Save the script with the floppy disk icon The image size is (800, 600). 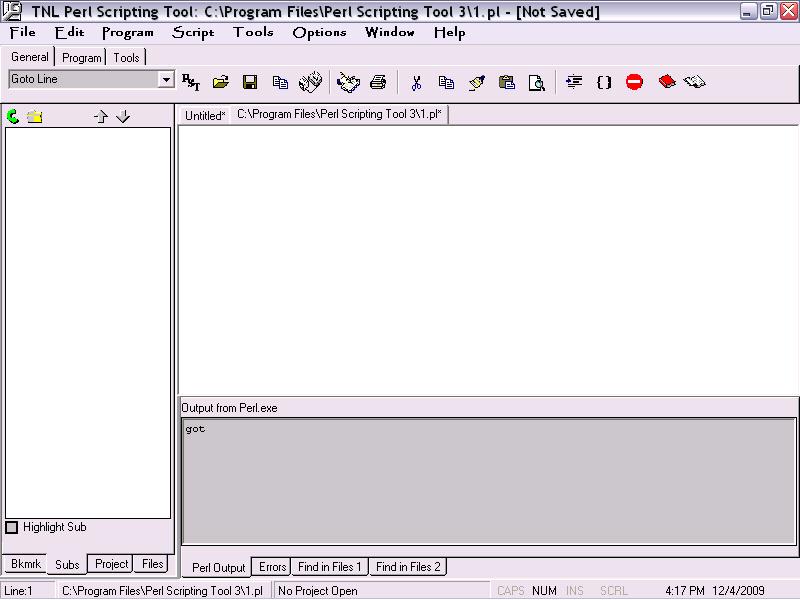tap(250, 82)
